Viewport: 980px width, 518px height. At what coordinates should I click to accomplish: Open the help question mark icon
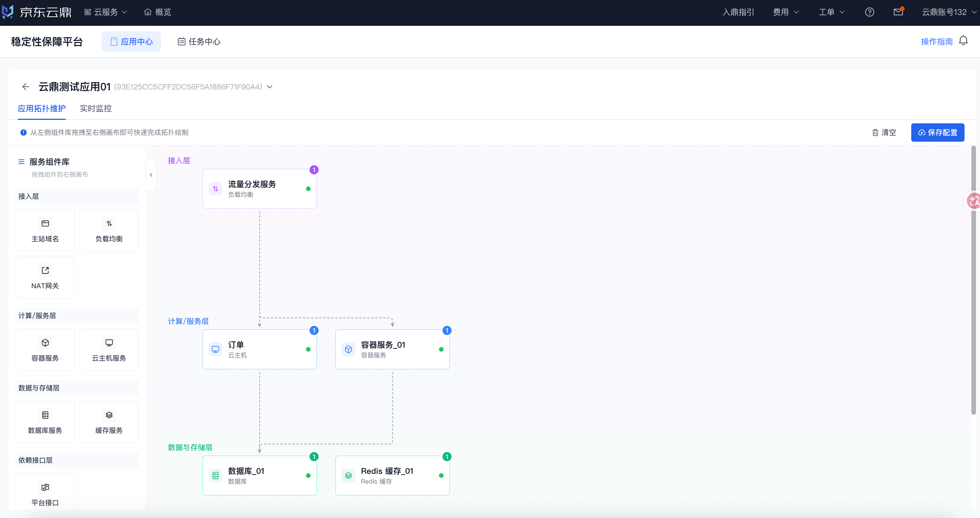[869, 12]
